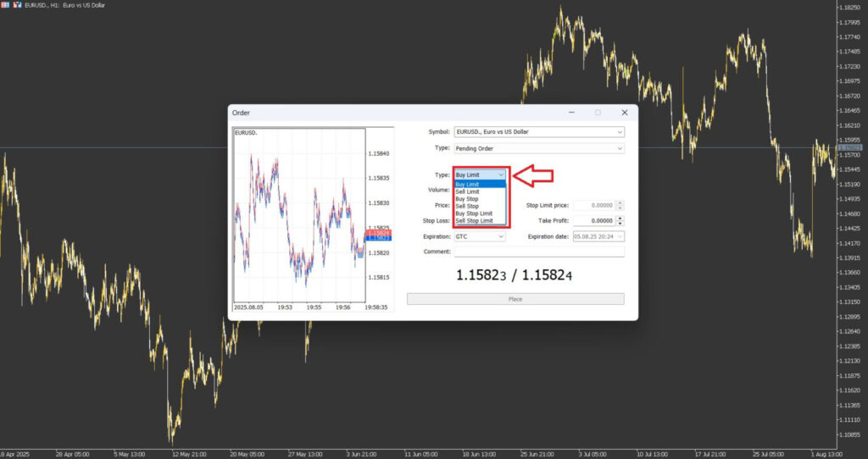The height and width of the screenshot is (459, 868).
Task: Open the GTC Expiration dropdown
Action: (x=480, y=237)
